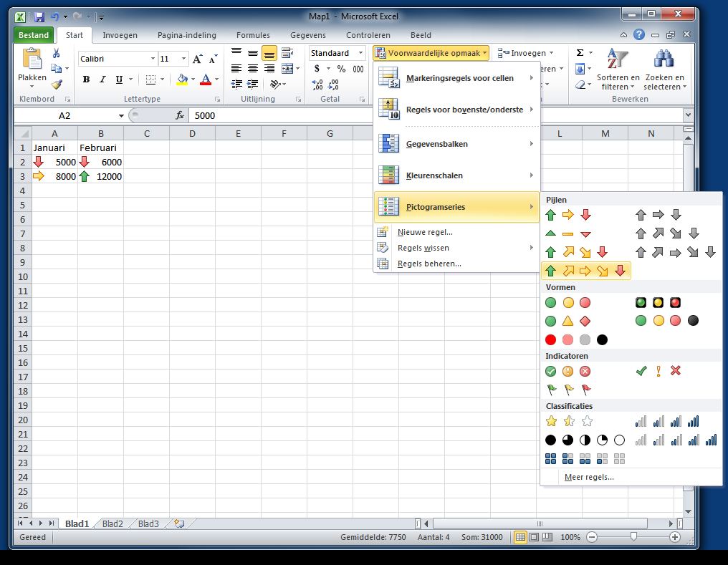Image resolution: width=728 pixels, height=565 pixels.
Task: Switch to normal view in status bar
Action: [520, 537]
